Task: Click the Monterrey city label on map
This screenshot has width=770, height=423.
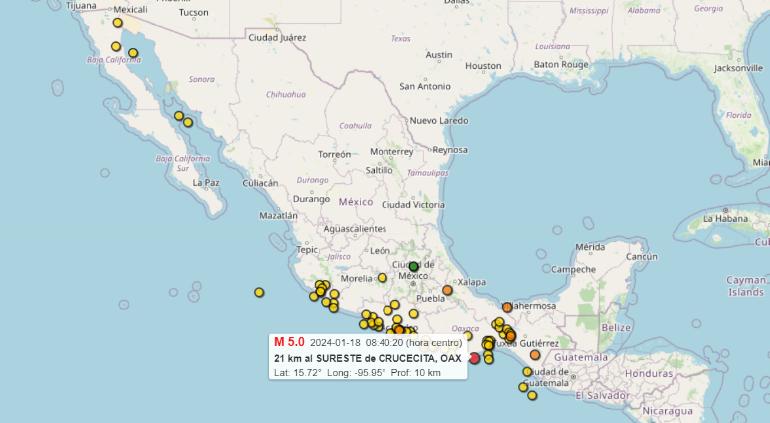Action: pyautogui.click(x=391, y=152)
